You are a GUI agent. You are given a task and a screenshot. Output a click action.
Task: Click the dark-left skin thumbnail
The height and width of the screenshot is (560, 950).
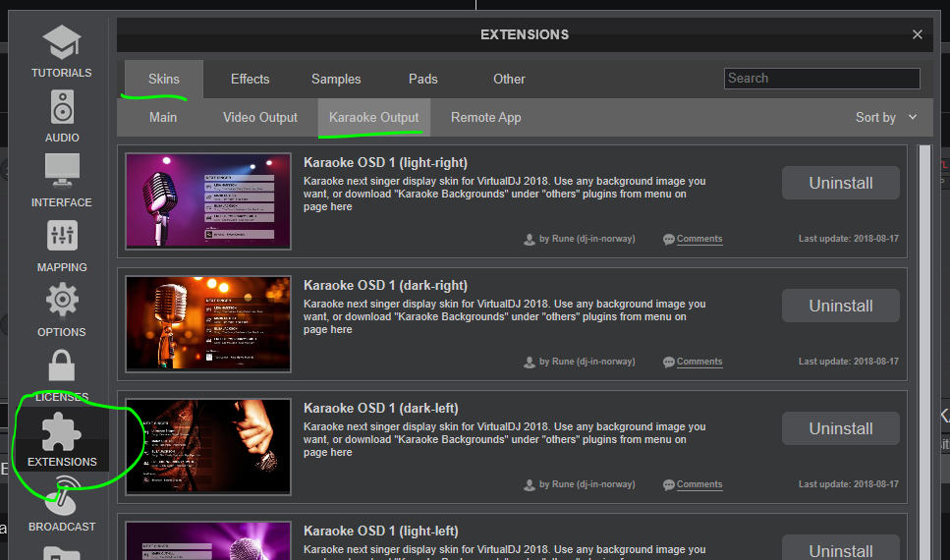pyautogui.click(x=208, y=447)
